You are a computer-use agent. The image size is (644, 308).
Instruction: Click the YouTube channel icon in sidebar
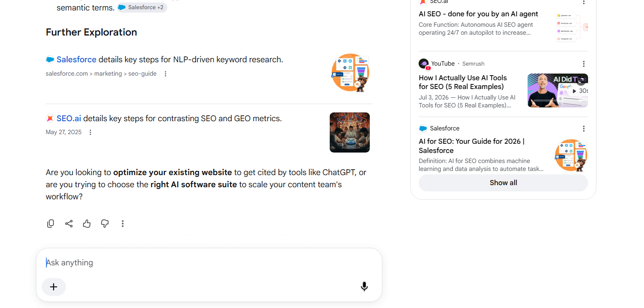[424, 64]
